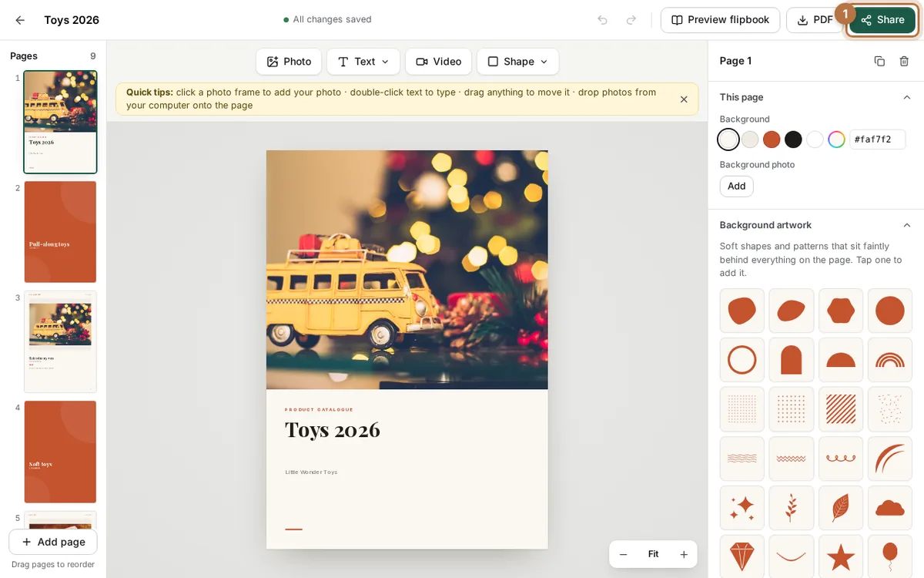Insert a Video from the toolbar
The height and width of the screenshot is (578, 924).
(438, 62)
